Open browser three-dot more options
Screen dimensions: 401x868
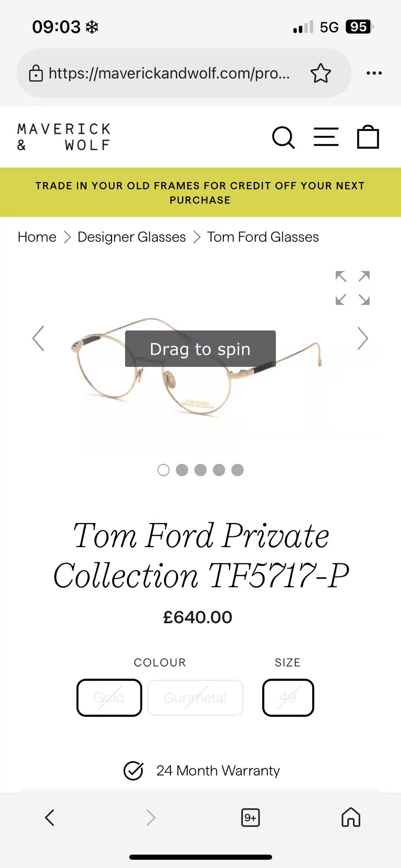point(374,73)
